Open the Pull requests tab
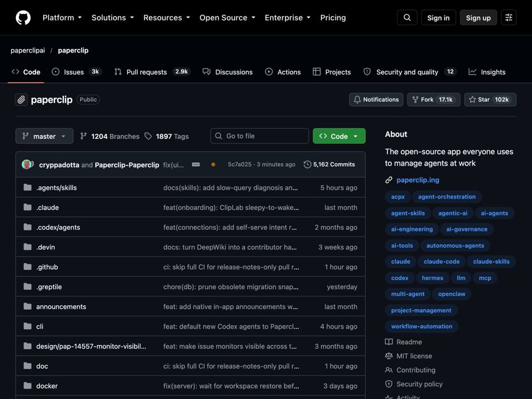The width and height of the screenshot is (532, 399). [x=153, y=72]
